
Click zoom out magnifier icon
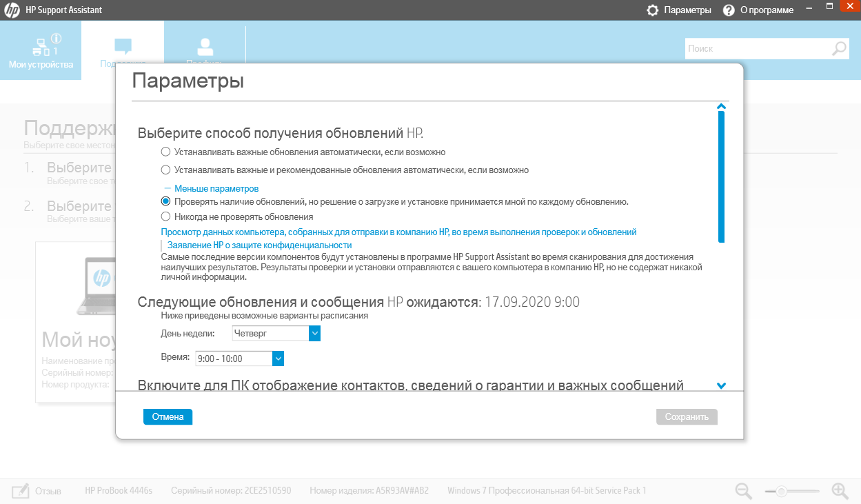tap(743, 491)
